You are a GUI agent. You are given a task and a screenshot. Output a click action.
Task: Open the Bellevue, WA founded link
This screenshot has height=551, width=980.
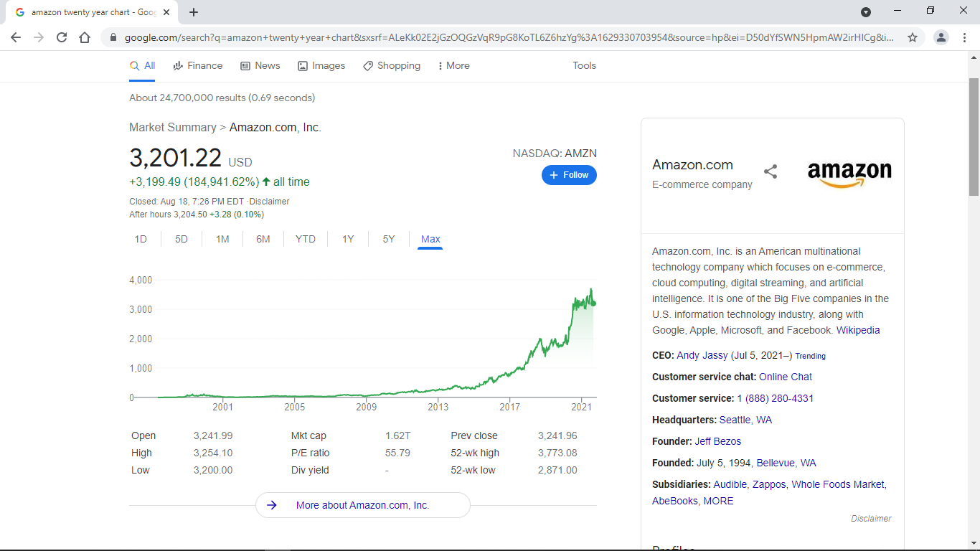click(786, 463)
